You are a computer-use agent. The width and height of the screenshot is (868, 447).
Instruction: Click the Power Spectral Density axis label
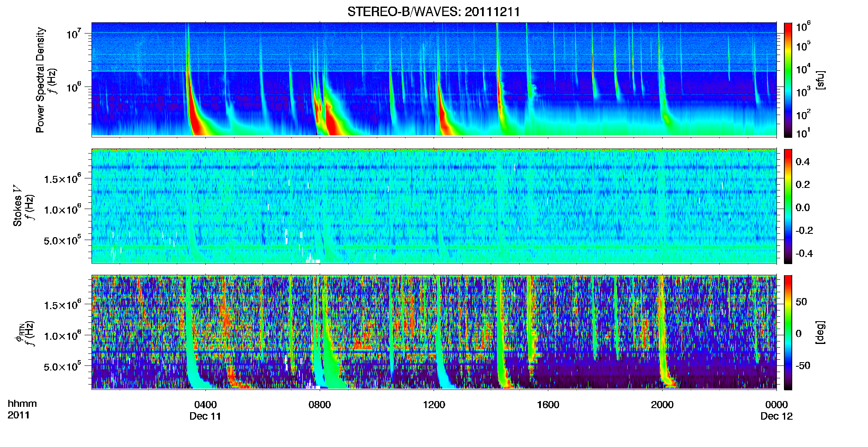(40, 80)
